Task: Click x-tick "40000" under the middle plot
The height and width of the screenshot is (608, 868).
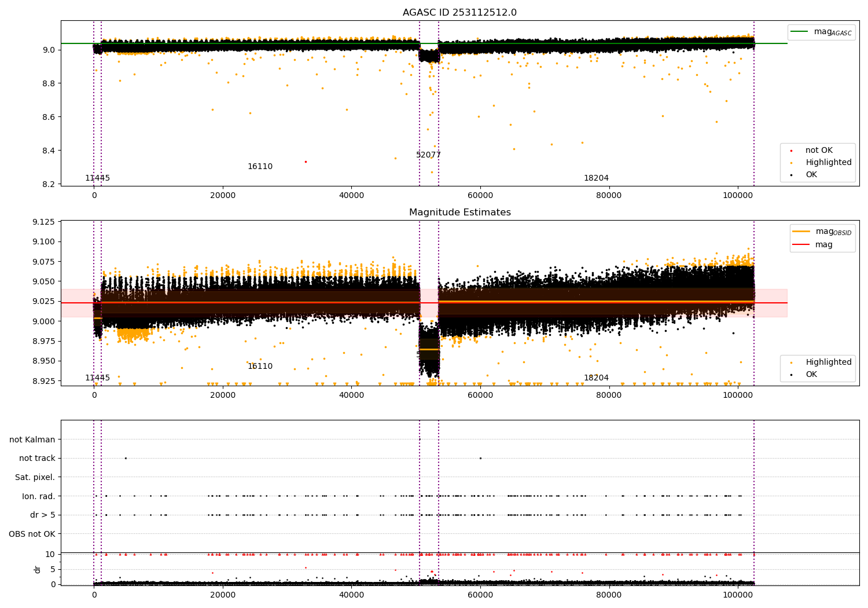Action: coord(351,395)
